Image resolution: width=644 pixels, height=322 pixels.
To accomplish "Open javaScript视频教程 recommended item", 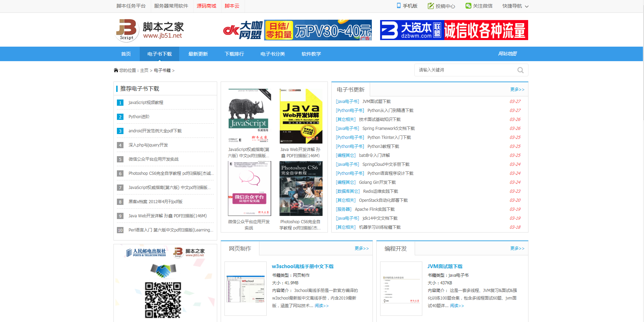I will [146, 103].
